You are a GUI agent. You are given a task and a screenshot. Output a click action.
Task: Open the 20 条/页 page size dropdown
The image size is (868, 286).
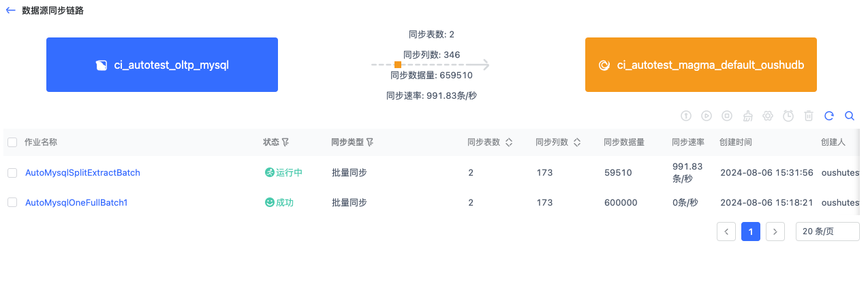point(827,232)
